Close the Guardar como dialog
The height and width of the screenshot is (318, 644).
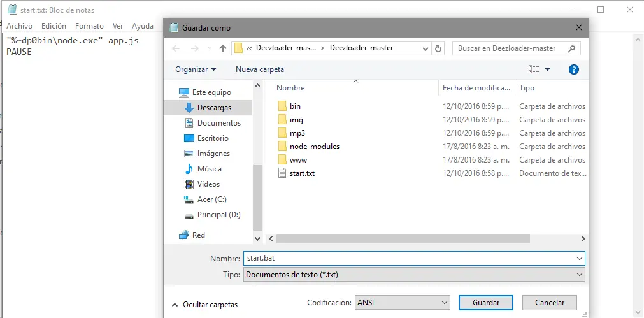pyautogui.click(x=578, y=28)
